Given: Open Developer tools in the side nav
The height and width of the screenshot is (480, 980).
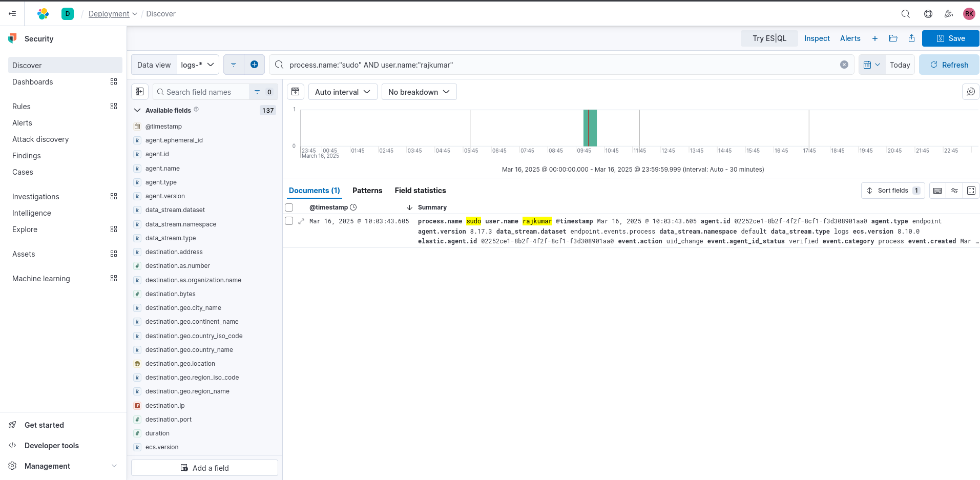Looking at the screenshot, I should click(51, 446).
